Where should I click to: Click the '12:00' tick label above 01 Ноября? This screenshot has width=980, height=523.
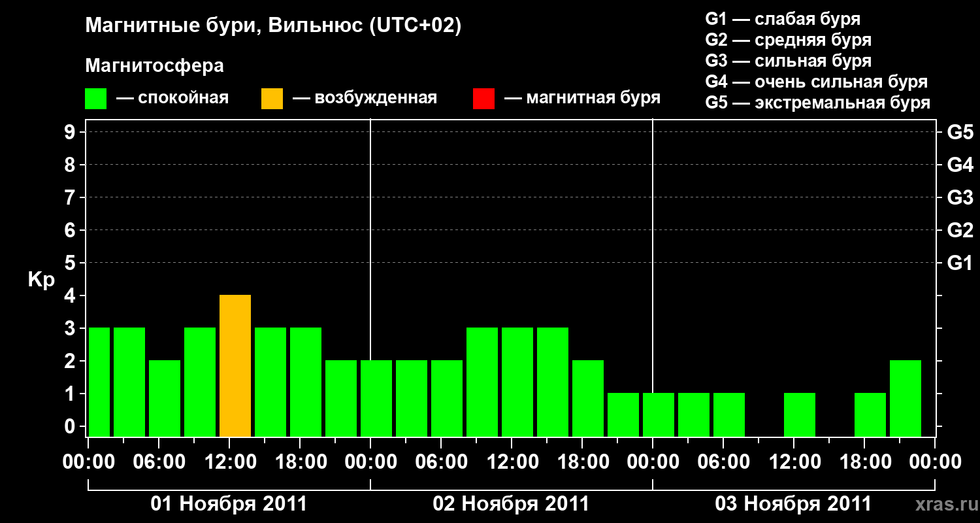[230, 462]
